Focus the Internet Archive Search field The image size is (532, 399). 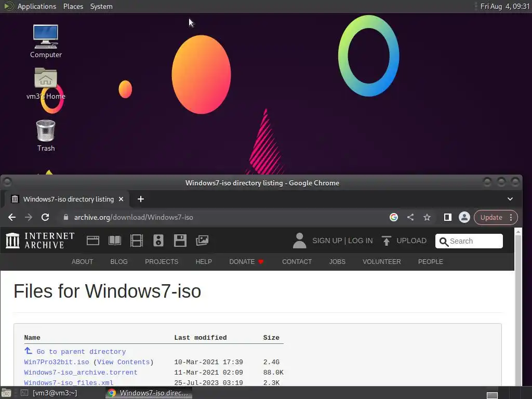469,241
